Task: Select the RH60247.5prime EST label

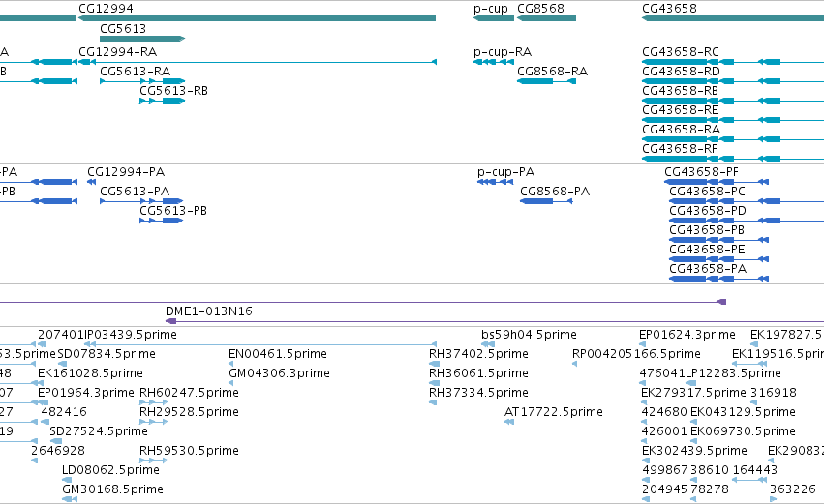Action: [189, 393]
